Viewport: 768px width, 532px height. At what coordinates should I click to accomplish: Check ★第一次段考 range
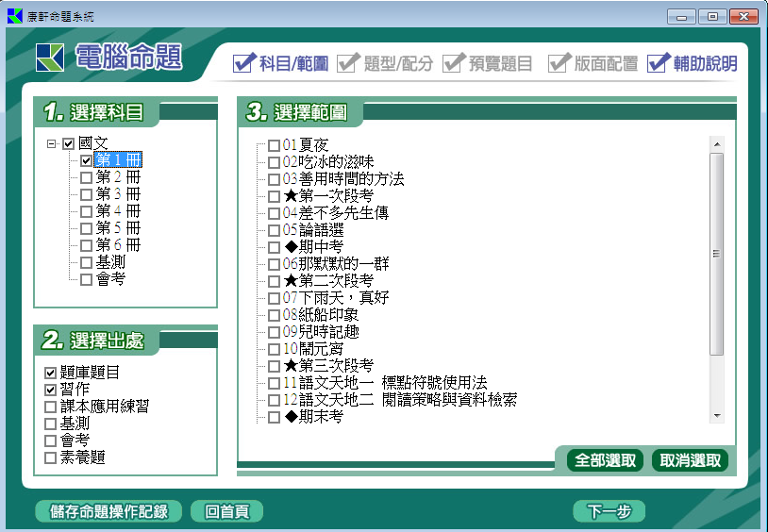coord(274,196)
